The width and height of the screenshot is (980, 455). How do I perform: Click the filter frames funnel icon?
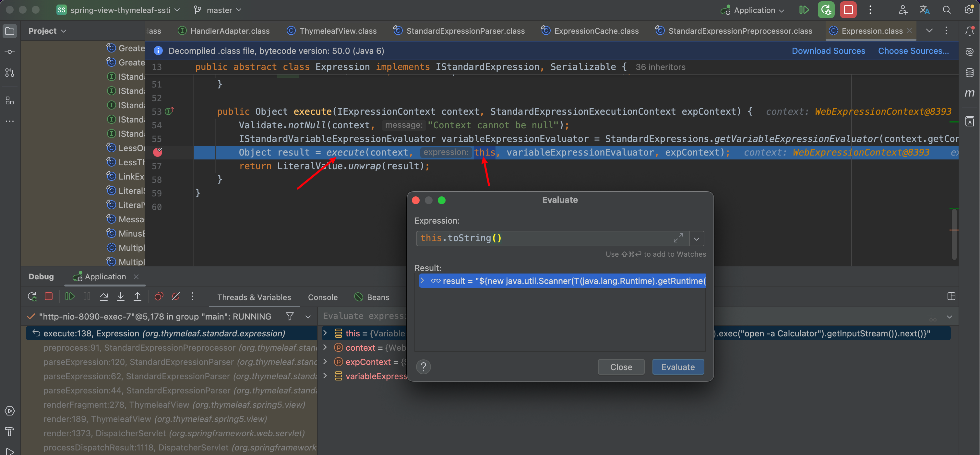[x=290, y=317]
